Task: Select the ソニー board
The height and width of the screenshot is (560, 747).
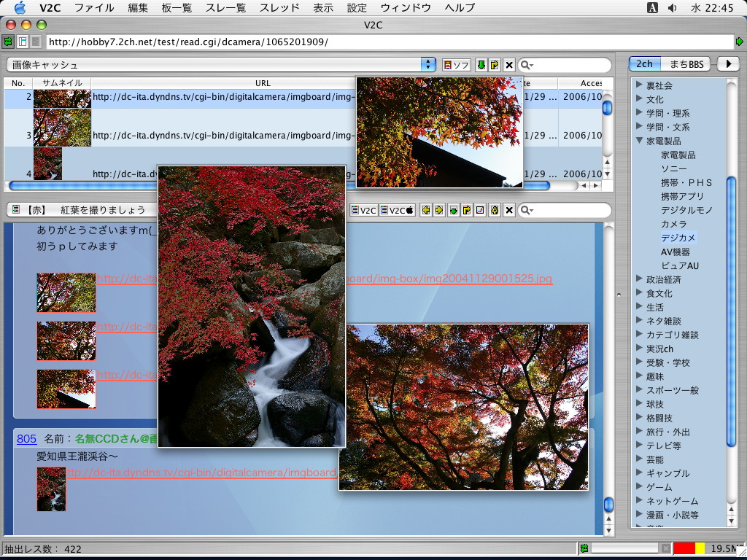Action: click(673, 168)
